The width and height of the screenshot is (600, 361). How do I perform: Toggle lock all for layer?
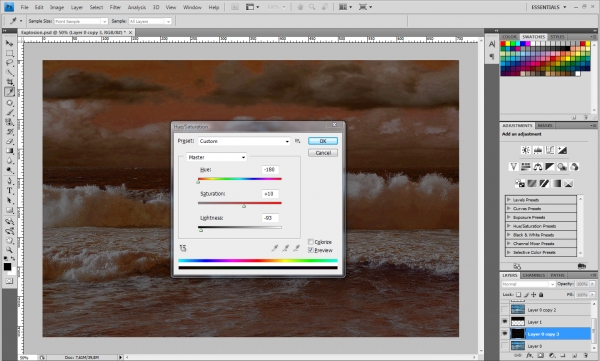[541, 295]
